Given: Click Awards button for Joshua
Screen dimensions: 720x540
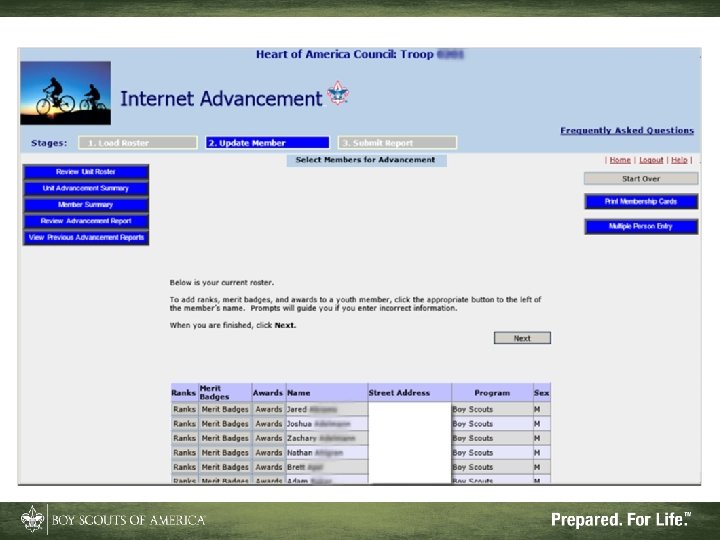Looking at the screenshot, I should coord(269,424).
